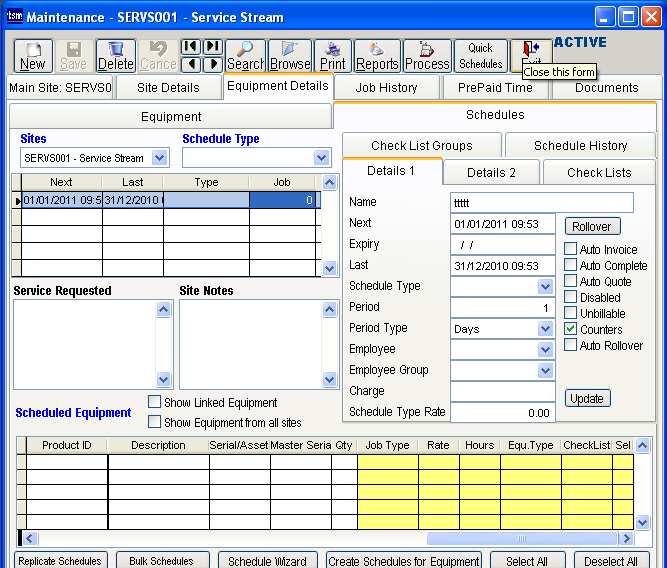Image resolution: width=667 pixels, height=568 pixels.
Task: Expand the Sites dropdown
Action: point(160,158)
